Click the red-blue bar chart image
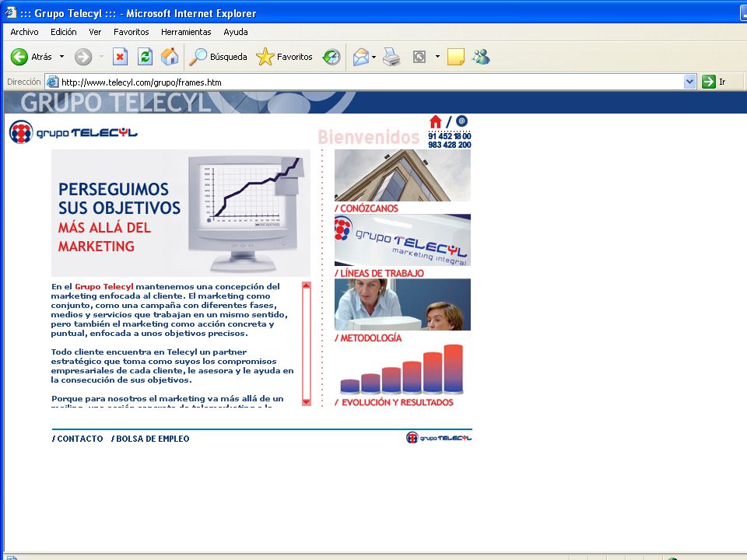Screen dimensions: 747x560 [402, 369]
